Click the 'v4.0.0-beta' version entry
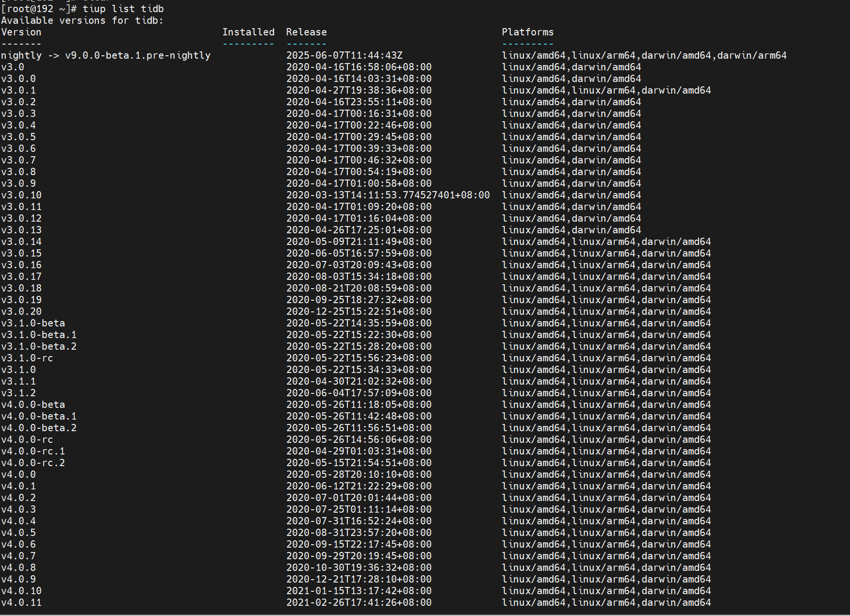850x616 pixels. tap(33, 405)
